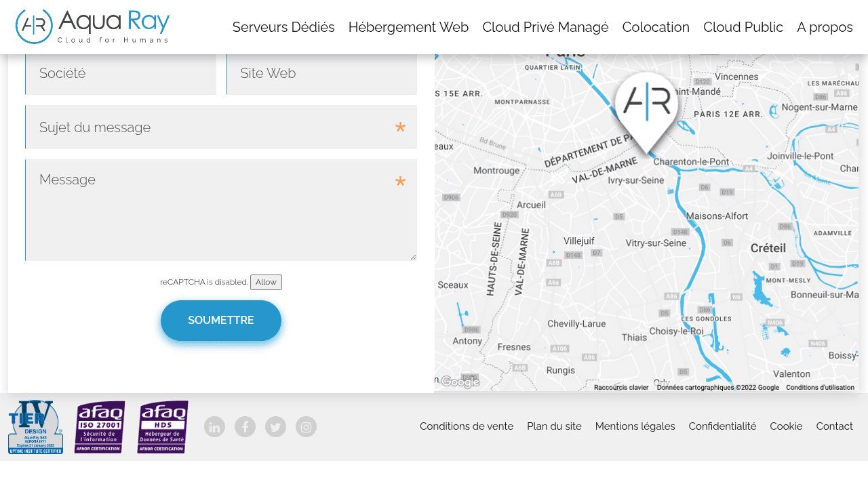Open the Twitter social icon
This screenshot has height=488, width=868.
[x=275, y=427]
